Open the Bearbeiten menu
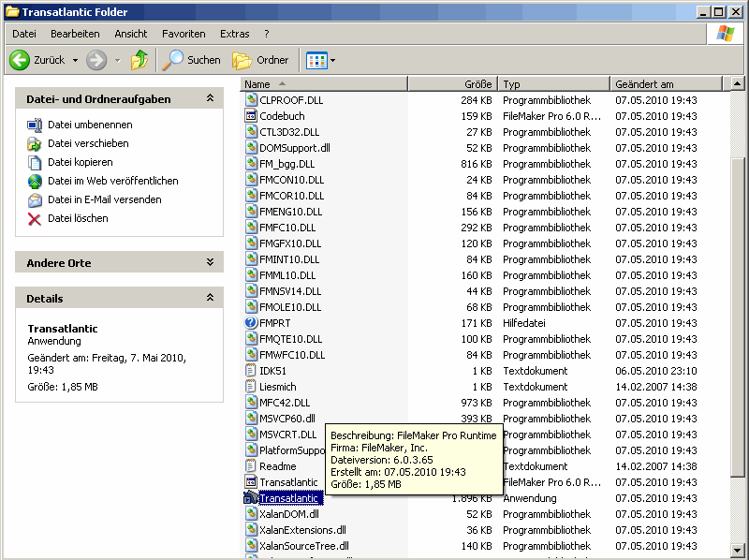This screenshot has height=560, width=749. tap(75, 34)
